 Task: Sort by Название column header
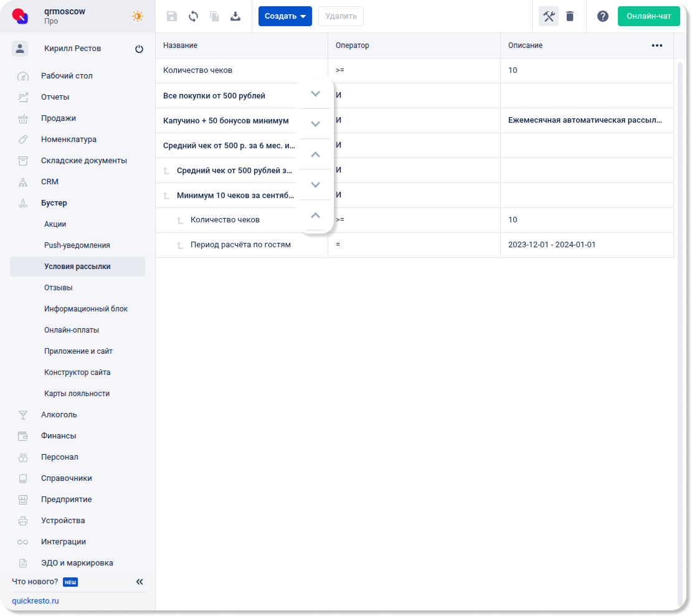coord(180,45)
